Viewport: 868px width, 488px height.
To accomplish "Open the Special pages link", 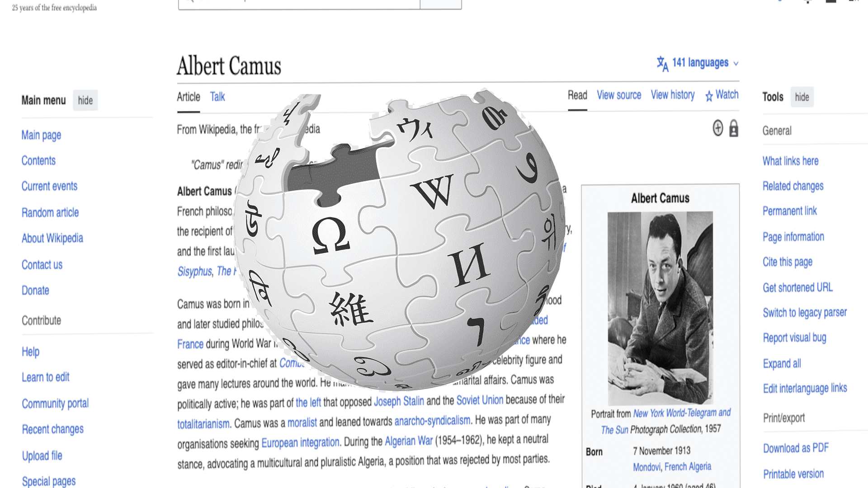I will [49, 481].
